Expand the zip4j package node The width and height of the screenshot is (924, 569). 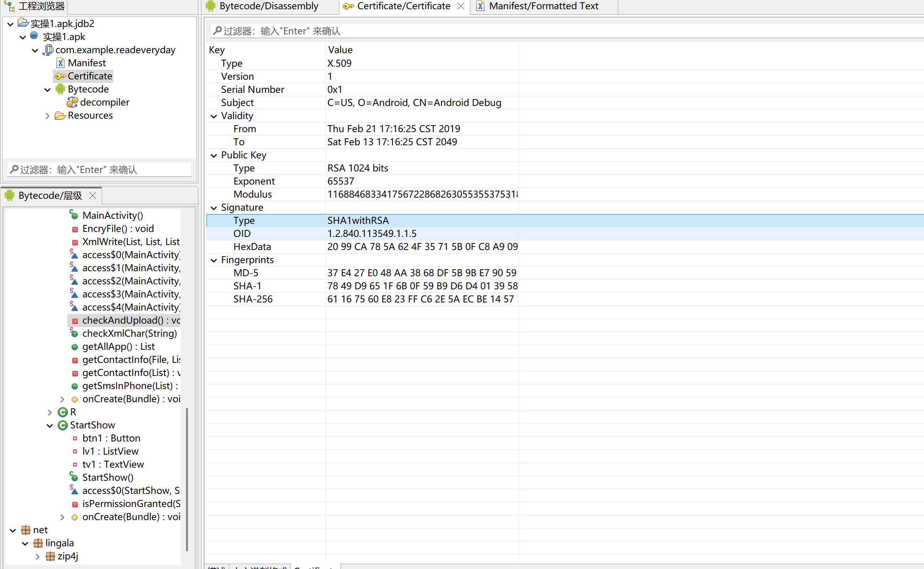37,556
